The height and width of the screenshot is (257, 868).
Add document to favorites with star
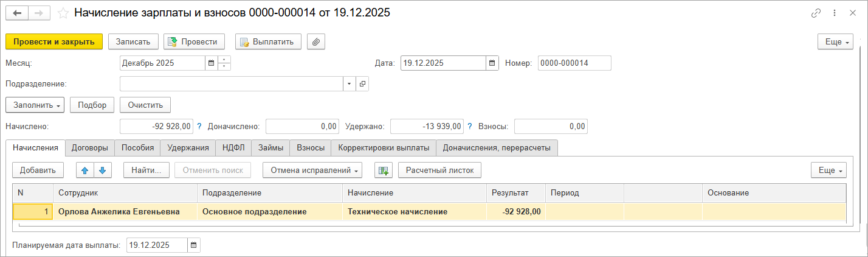[x=63, y=13]
